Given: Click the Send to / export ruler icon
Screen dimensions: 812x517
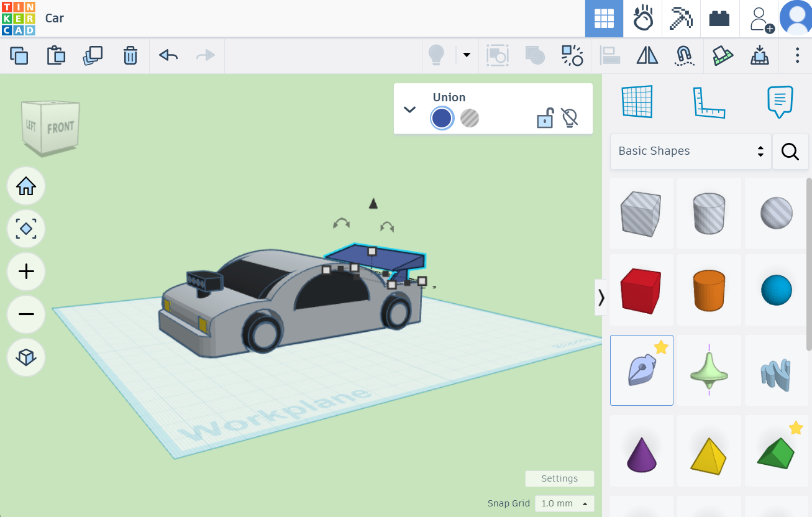Looking at the screenshot, I should point(723,55).
